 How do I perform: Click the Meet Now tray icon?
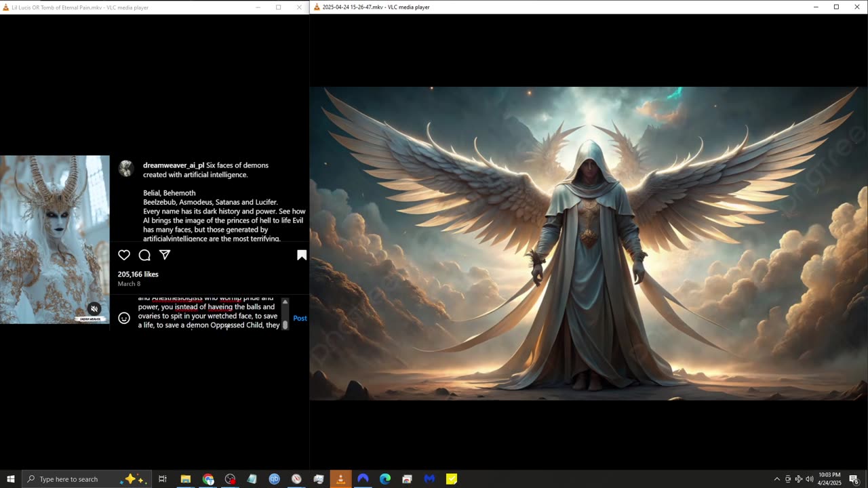coord(788,479)
